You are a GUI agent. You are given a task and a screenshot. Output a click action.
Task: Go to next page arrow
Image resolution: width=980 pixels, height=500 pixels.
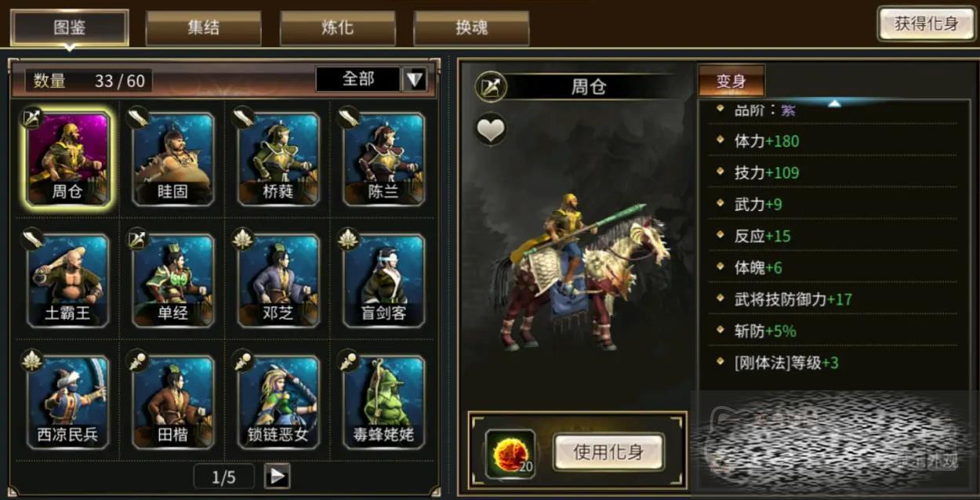[x=277, y=476]
